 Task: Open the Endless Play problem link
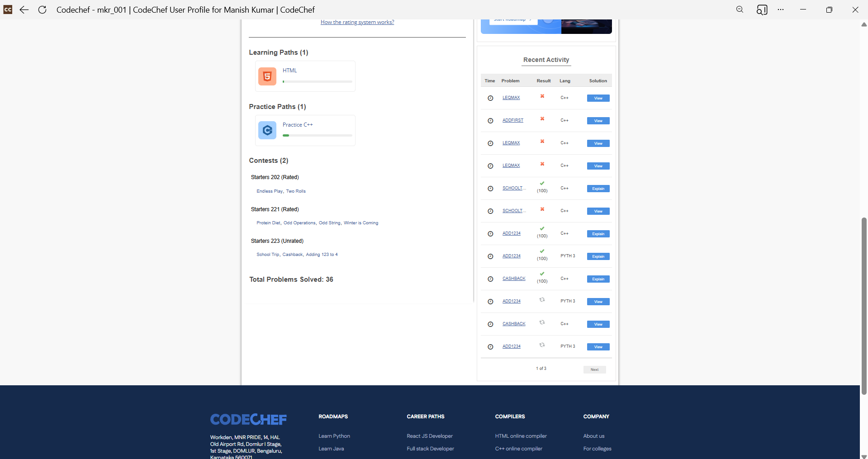click(270, 191)
